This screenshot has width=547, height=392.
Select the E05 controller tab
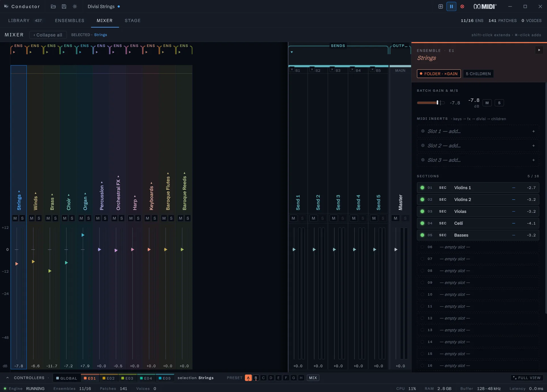[x=165, y=378]
